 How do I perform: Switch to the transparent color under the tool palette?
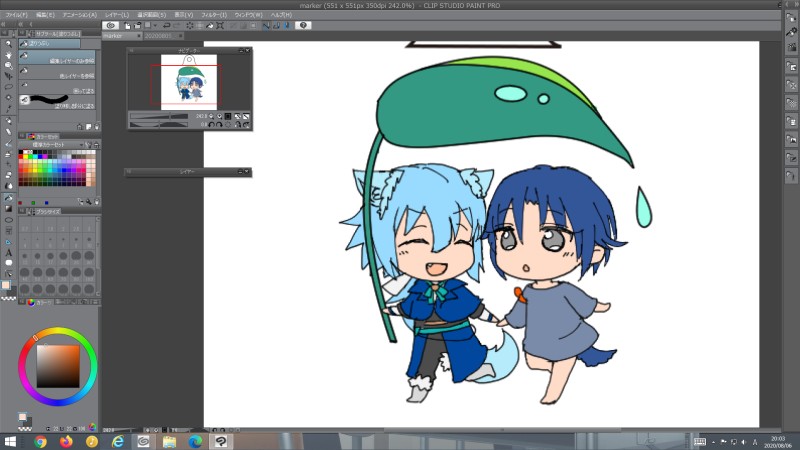coord(8,297)
